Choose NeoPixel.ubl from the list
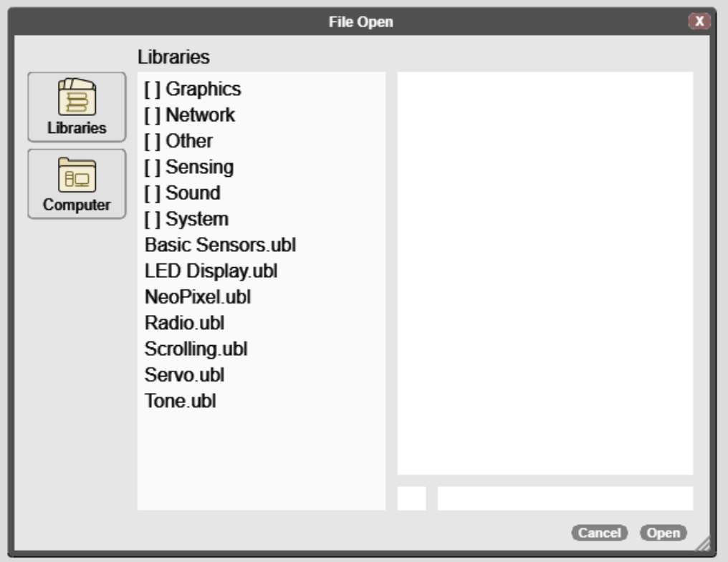The height and width of the screenshot is (562, 728). 198,297
